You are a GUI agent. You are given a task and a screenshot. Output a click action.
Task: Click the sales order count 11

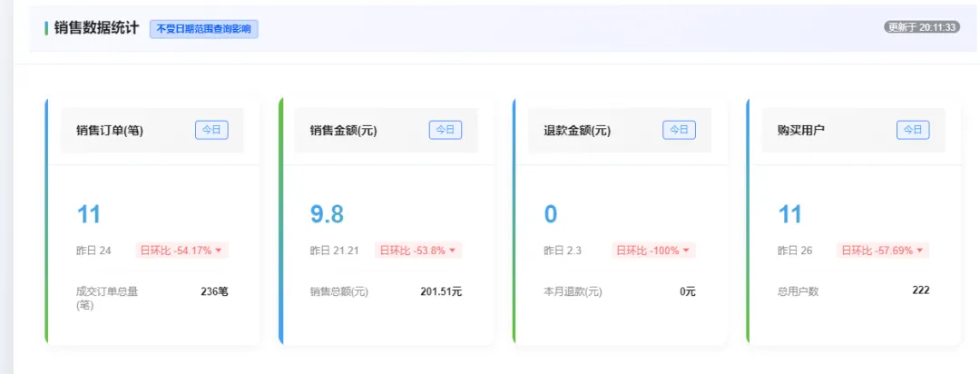point(88,214)
